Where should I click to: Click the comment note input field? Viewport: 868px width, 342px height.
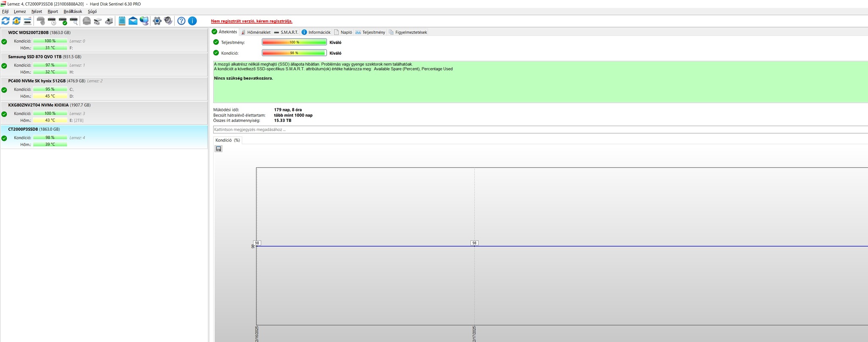(540, 130)
